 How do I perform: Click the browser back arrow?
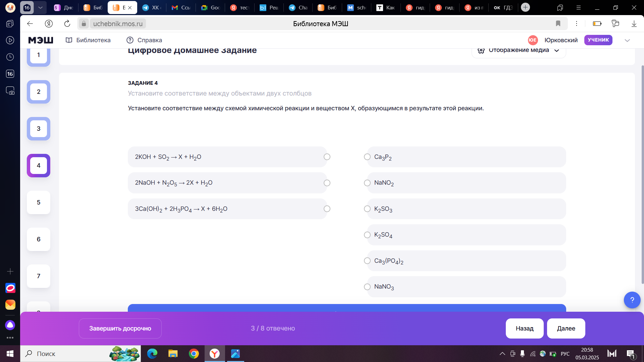(x=30, y=23)
